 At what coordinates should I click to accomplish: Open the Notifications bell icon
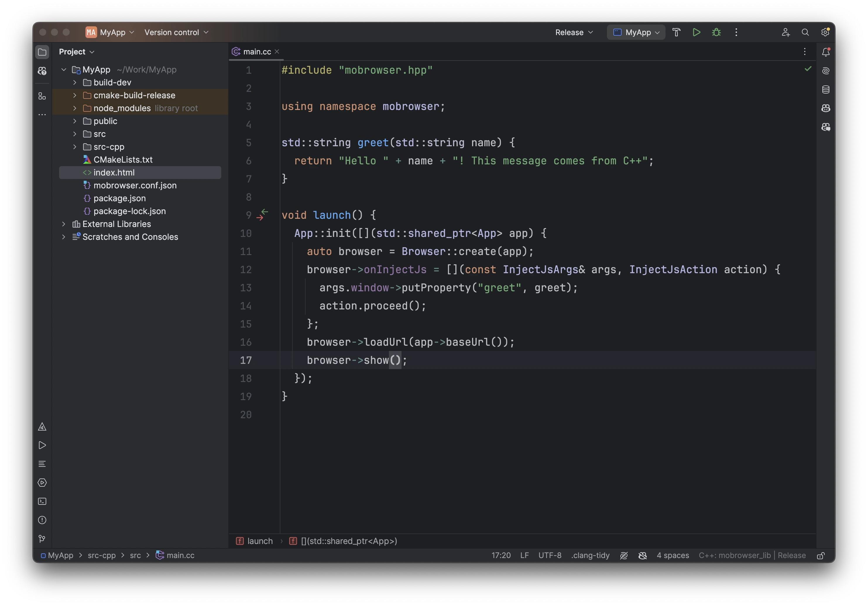(x=826, y=52)
